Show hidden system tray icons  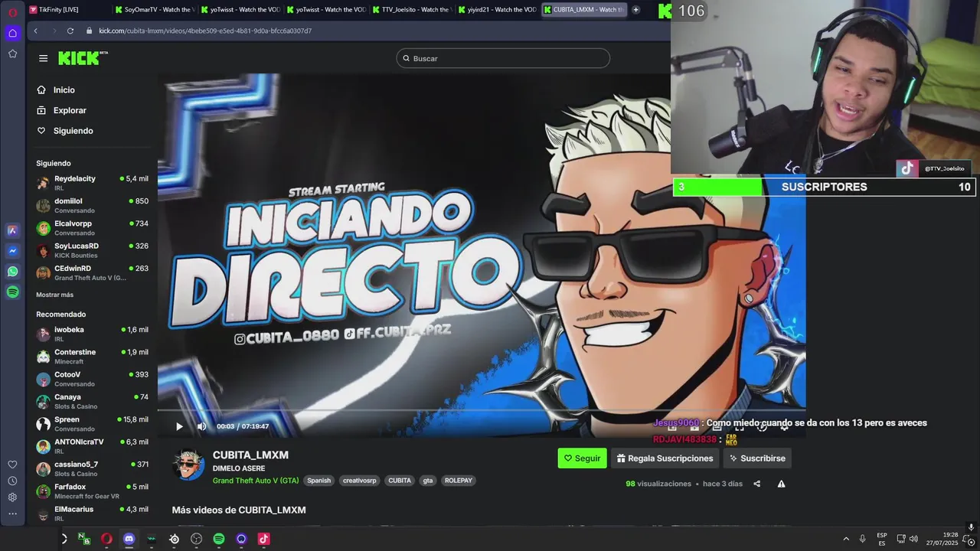point(846,539)
